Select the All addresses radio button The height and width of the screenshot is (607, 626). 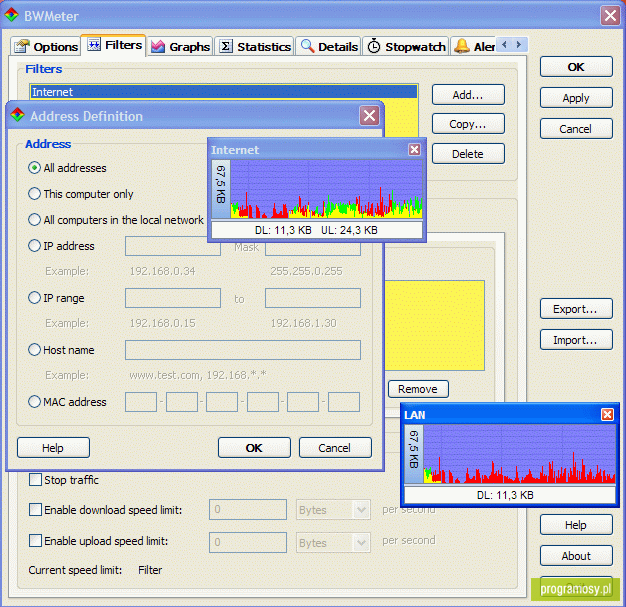[x=34, y=168]
